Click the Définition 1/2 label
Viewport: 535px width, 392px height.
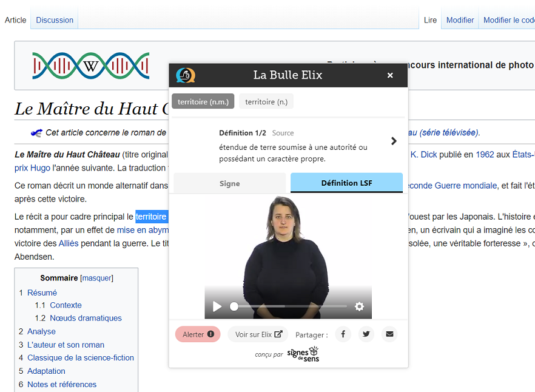[x=243, y=133]
